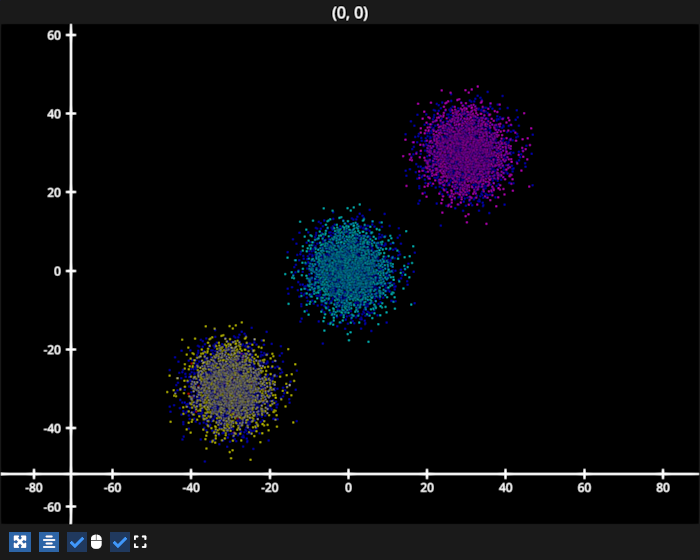Click the x-axis tick label "80"
Screen dimensions: 700x560
663,488
